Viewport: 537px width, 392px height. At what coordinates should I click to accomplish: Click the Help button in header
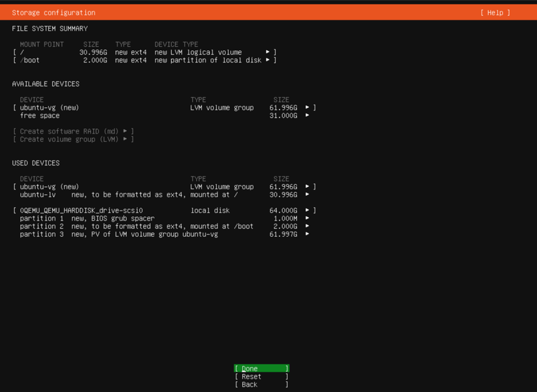click(495, 13)
